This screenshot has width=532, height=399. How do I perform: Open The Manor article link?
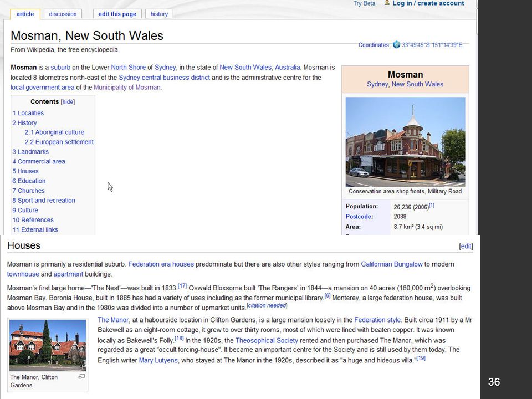113,320
